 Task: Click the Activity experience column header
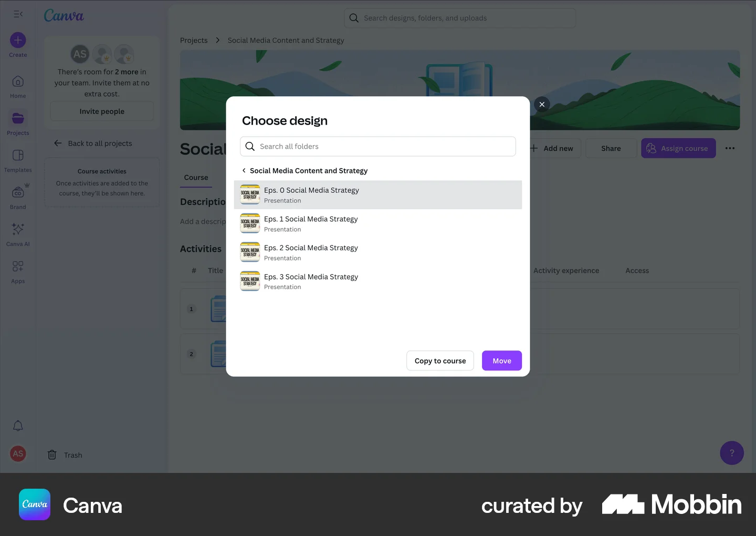(x=566, y=271)
